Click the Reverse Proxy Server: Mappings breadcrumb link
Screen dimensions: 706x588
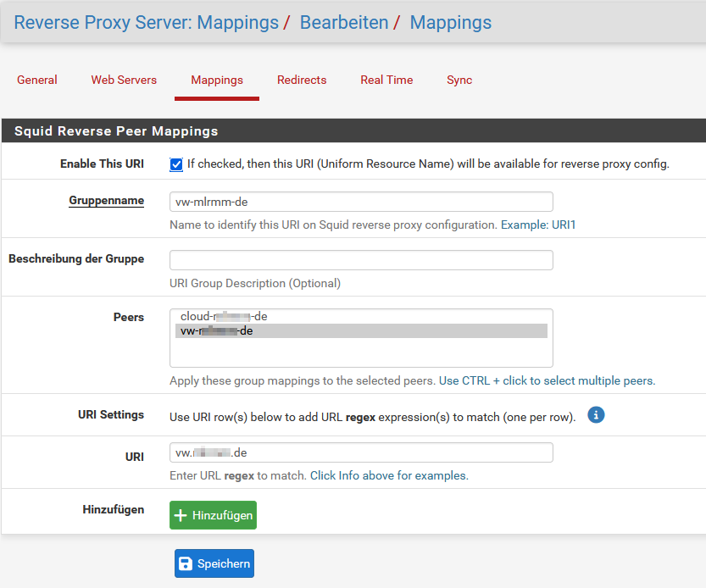(x=146, y=23)
